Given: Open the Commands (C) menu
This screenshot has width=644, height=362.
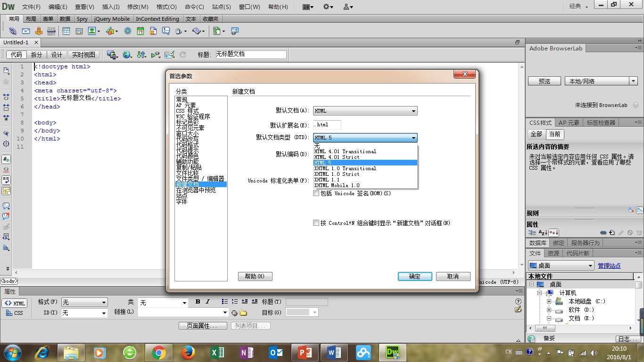Looking at the screenshot, I should pyautogui.click(x=194, y=7).
